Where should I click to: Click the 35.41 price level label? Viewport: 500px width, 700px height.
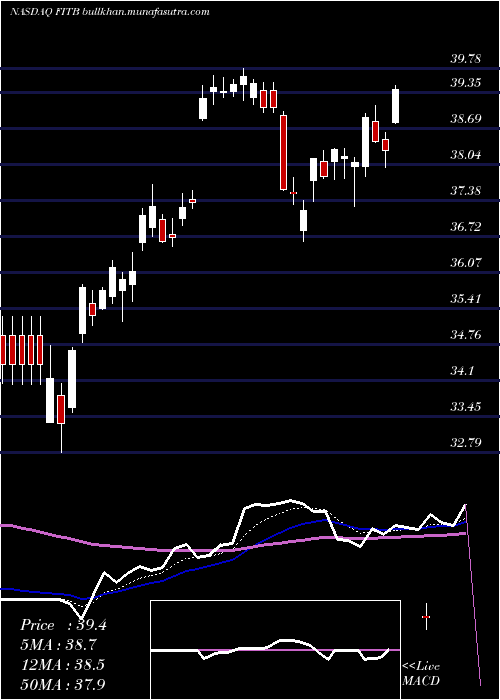[466, 298]
